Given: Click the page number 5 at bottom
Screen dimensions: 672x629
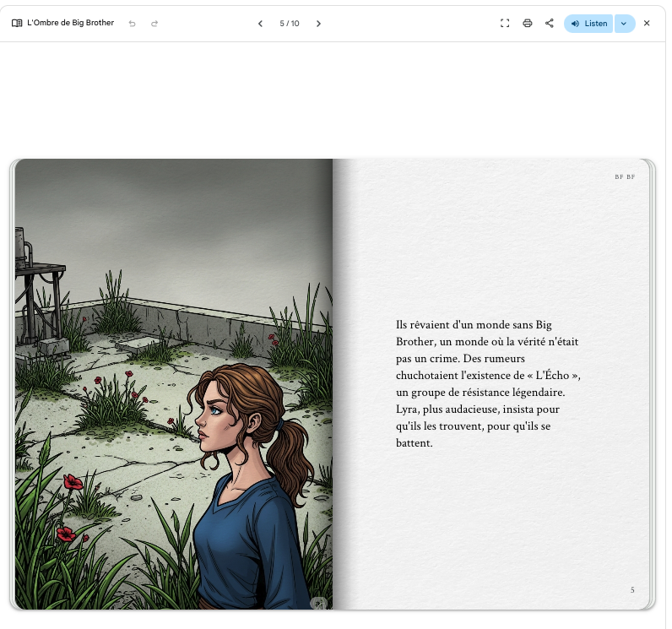Looking at the screenshot, I should tap(632, 590).
